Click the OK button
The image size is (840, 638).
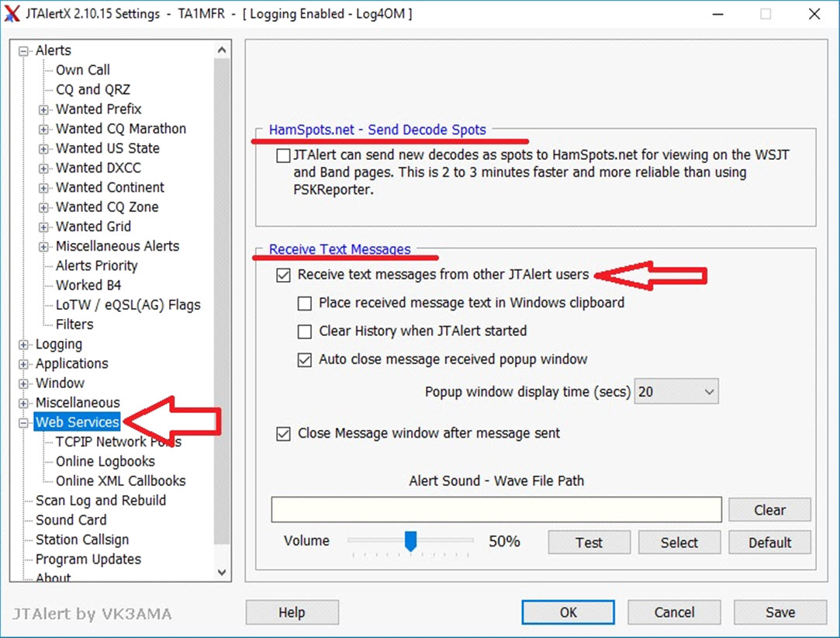(568, 612)
